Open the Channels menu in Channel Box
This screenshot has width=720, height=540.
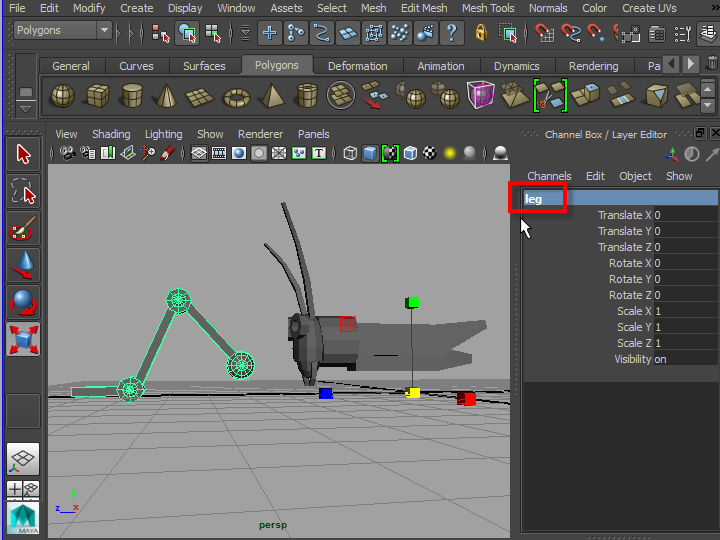click(549, 176)
